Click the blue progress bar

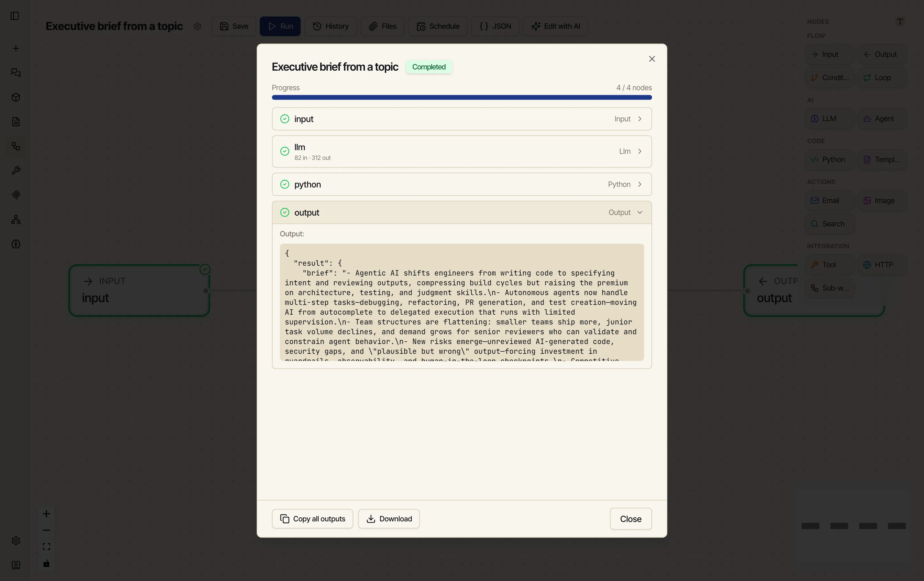pos(462,98)
